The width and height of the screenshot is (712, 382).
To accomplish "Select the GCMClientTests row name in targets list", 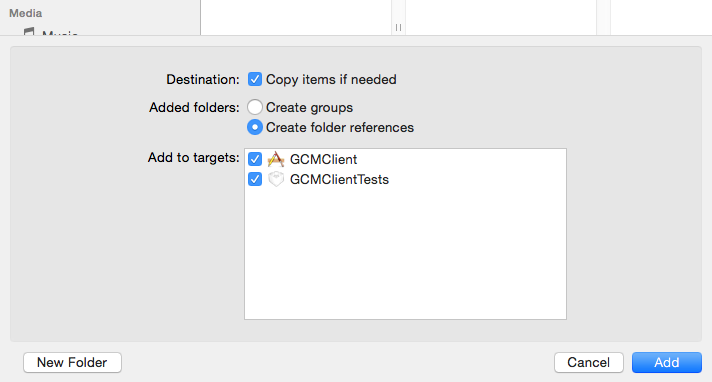I will pos(339,179).
